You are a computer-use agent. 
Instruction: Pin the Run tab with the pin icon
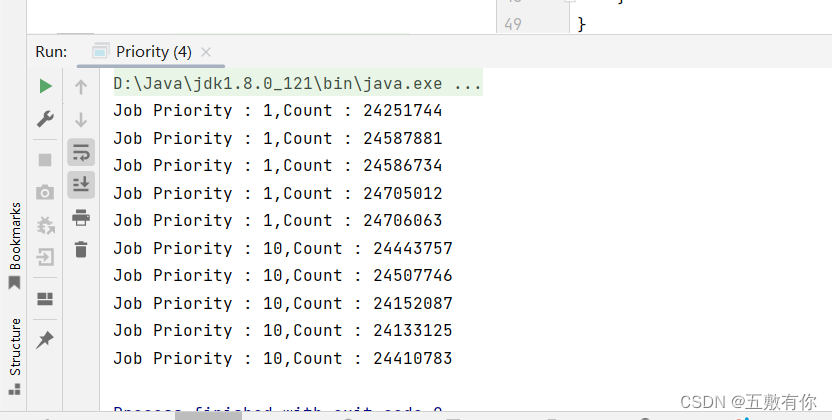(45, 339)
